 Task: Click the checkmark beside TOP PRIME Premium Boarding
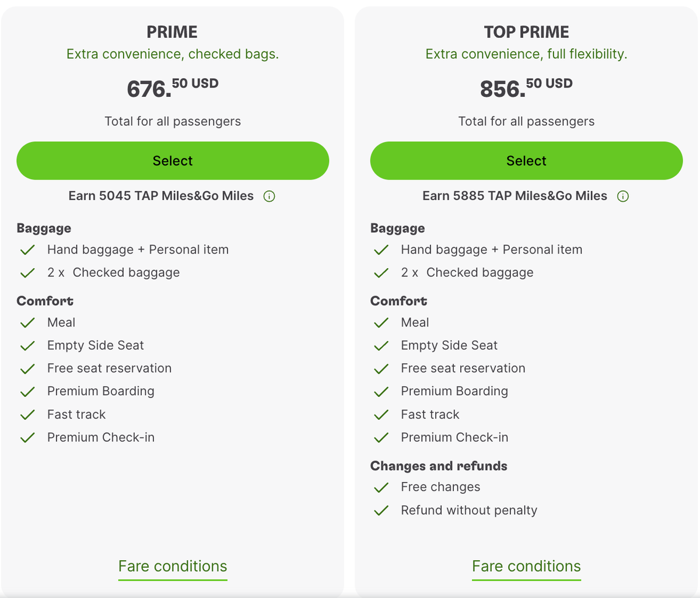(381, 391)
